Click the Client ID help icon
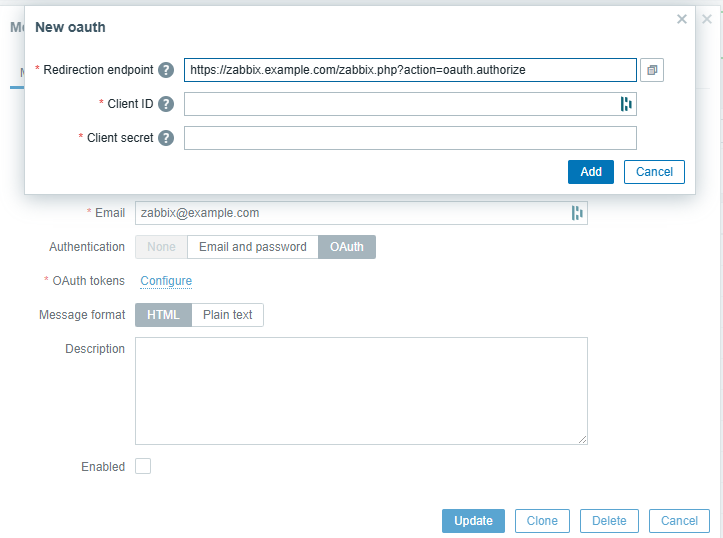The width and height of the screenshot is (723, 538). click(x=166, y=104)
